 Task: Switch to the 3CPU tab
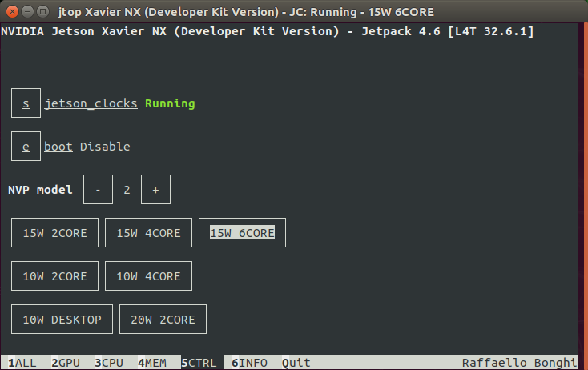click(x=109, y=363)
